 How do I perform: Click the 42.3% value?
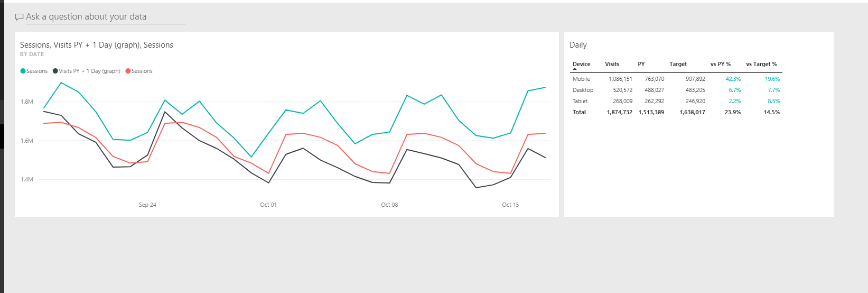[733, 79]
